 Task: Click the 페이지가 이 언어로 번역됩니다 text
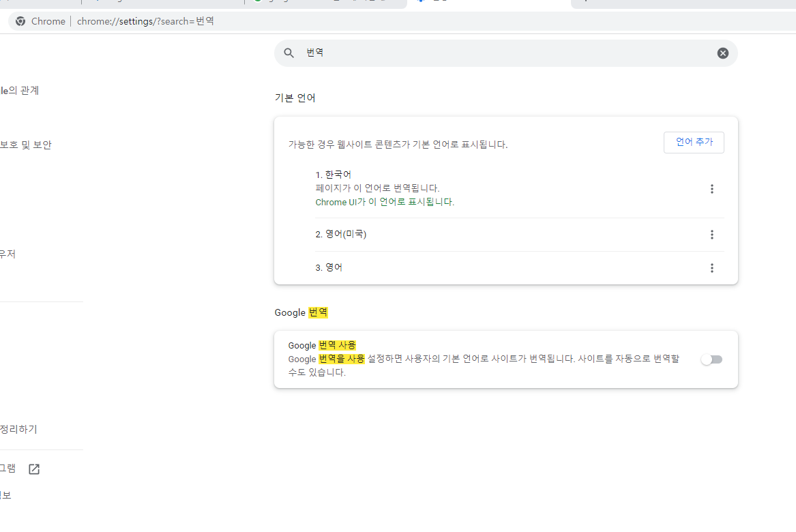click(377, 188)
